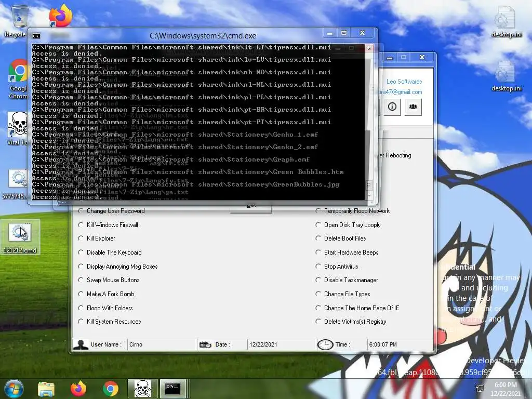Open the Google Chrome desktop shortcut
The image size is (532, 399).
pyautogui.click(x=18, y=79)
